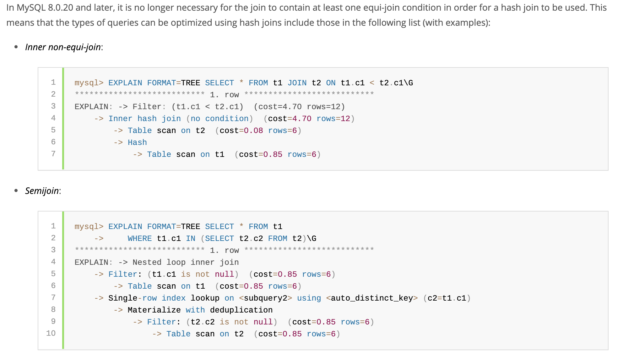Image resolution: width=623 pixels, height=364 pixels.
Task: Click the "mysql>" prompt in first code block
Action: pyautogui.click(x=89, y=83)
